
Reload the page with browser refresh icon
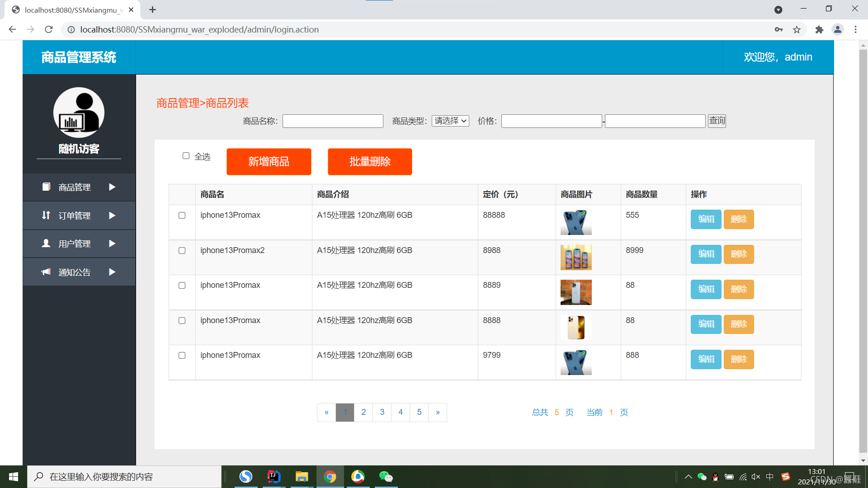[49, 29]
